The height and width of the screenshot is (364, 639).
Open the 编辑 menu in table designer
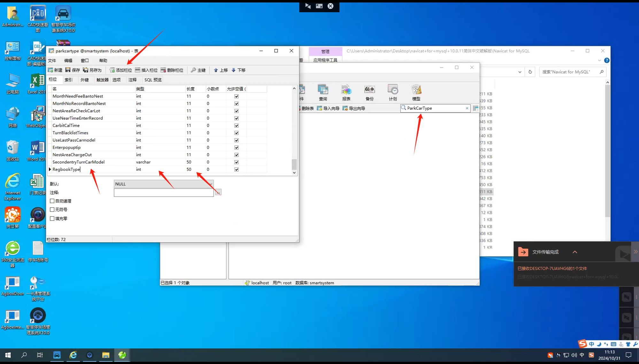68,60
